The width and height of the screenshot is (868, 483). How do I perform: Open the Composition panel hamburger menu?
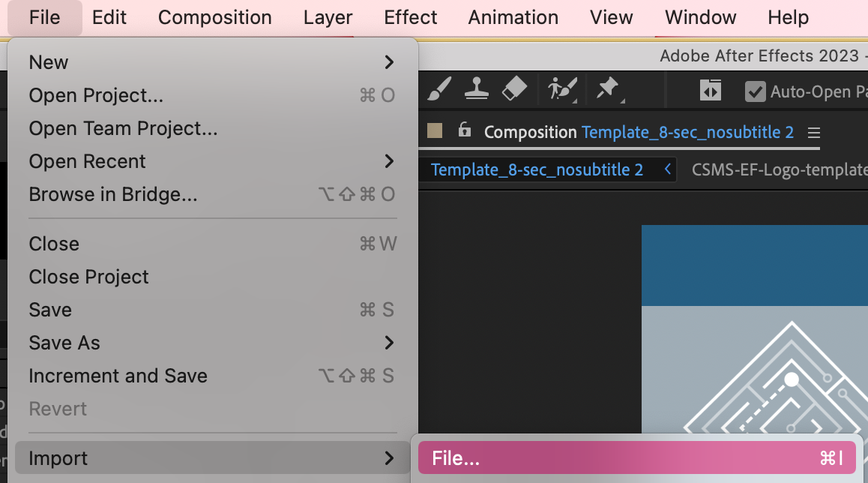click(814, 133)
